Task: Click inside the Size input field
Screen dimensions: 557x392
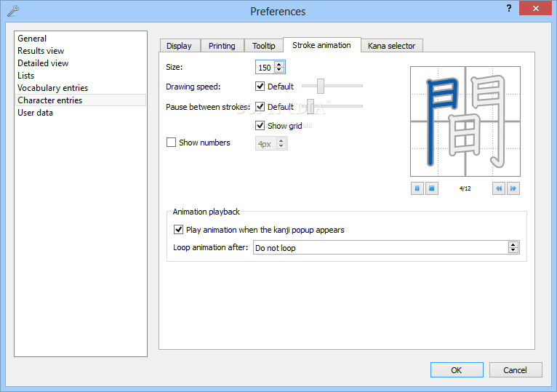Action: (x=265, y=67)
